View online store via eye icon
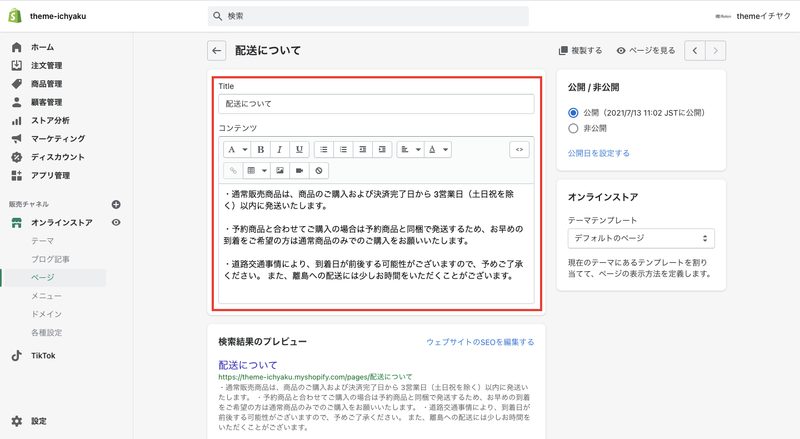The height and width of the screenshot is (439, 800). [x=116, y=222]
